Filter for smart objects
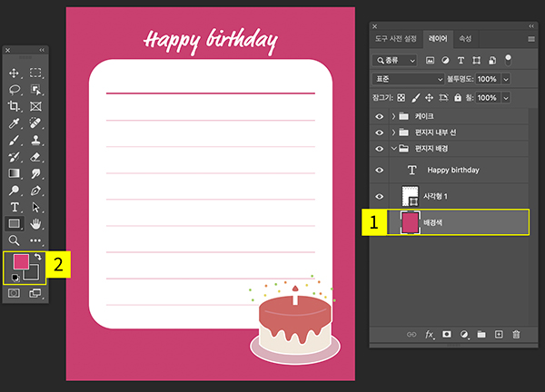 (x=492, y=61)
